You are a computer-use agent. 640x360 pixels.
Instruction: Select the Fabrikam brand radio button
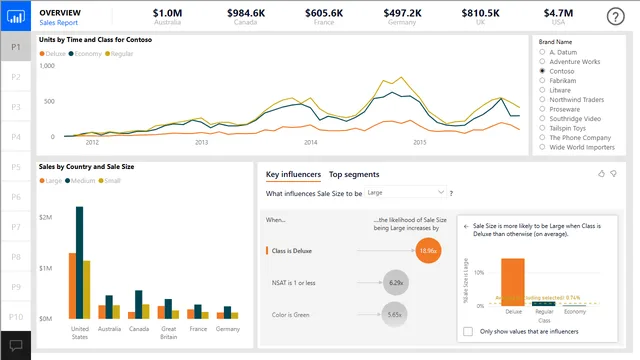tap(542, 80)
